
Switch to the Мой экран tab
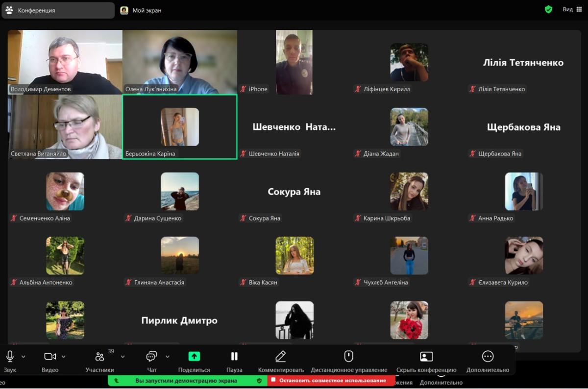[141, 10]
